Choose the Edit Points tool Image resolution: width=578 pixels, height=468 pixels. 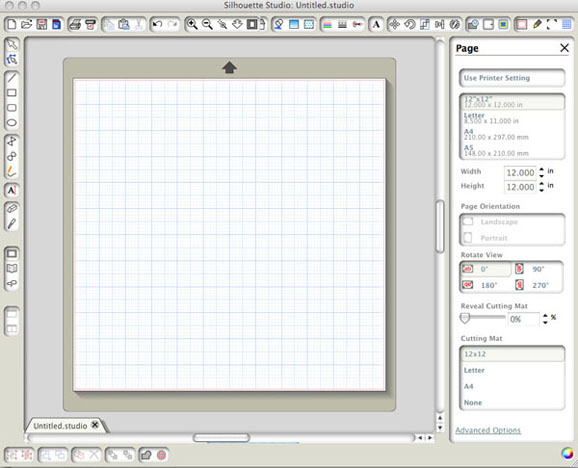(12, 59)
